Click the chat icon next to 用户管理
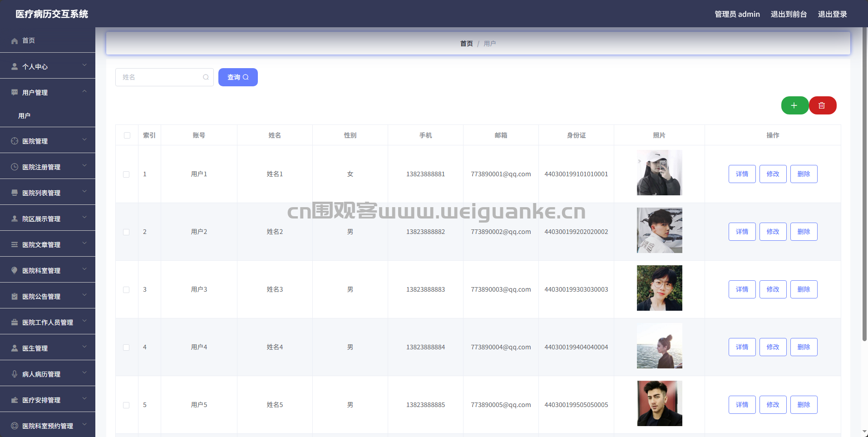 tap(15, 92)
